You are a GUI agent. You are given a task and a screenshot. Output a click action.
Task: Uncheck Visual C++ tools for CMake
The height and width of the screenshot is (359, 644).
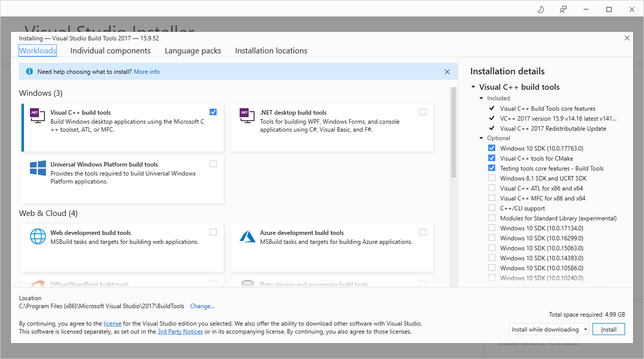pos(492,158)
